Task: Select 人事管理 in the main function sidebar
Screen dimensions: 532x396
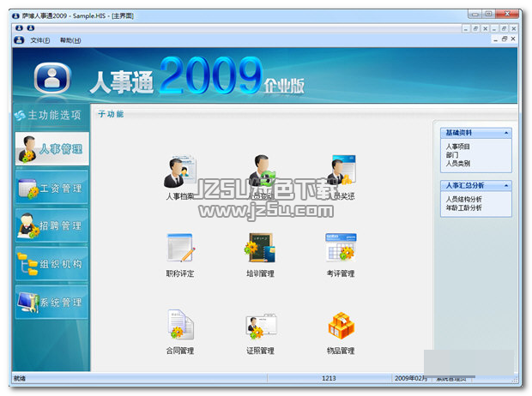Action: pyautogui.click(x=51, y=149)
